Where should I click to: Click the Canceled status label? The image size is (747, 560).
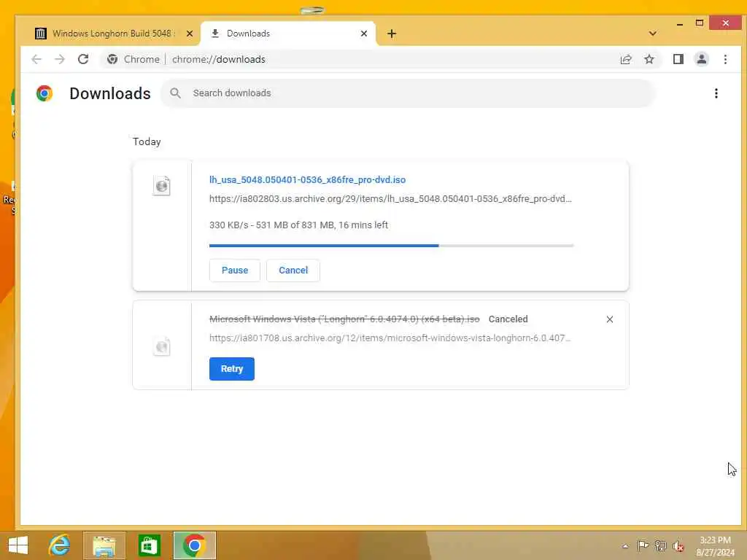coord(508,319)
